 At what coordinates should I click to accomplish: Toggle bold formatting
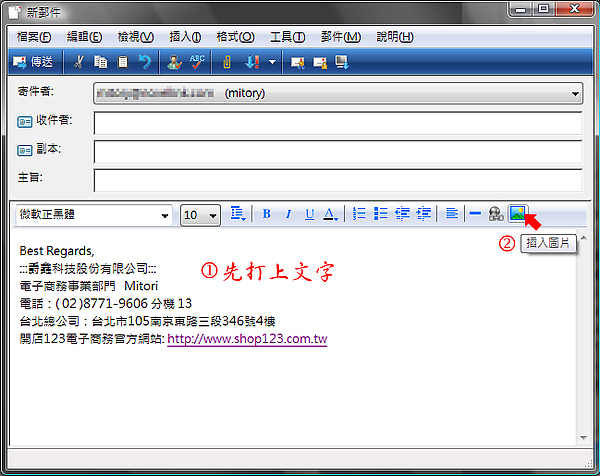tap(267, 214)
